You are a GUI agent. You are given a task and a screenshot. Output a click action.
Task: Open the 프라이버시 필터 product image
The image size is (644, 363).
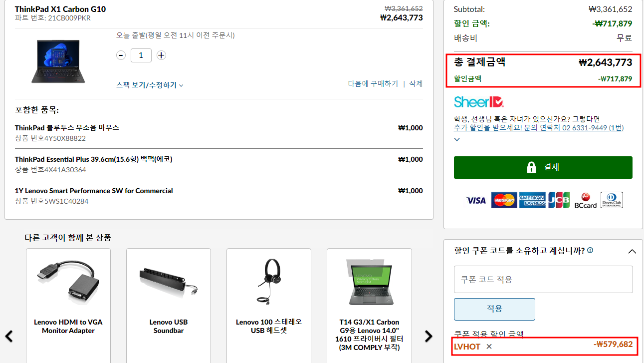point(369,282)
